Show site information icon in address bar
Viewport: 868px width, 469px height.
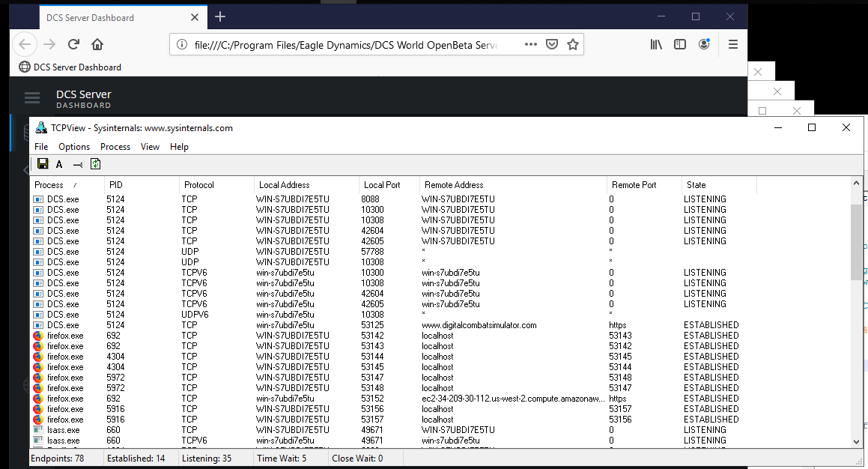(181, 44)
